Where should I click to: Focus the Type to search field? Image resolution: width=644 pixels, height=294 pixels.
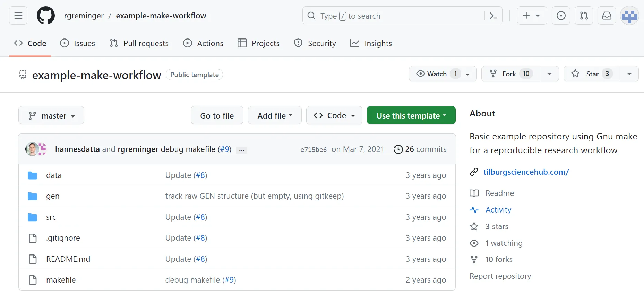pyautogui.click(x=395, y=16)
